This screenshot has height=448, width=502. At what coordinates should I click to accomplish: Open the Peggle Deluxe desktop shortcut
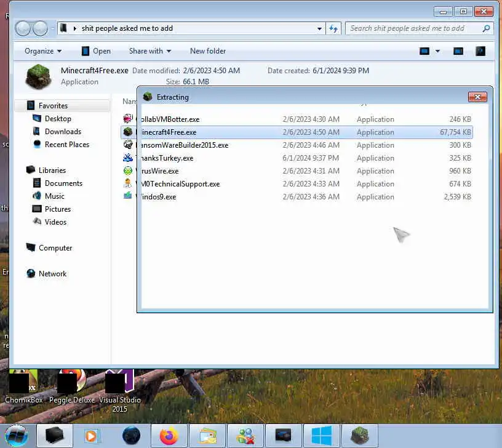coord(72,387)
